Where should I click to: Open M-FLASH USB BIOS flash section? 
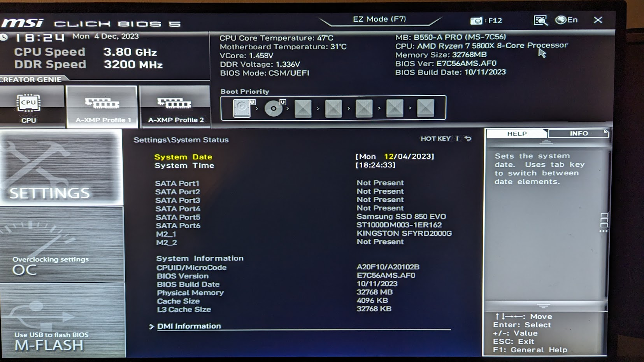click(62, 320)
